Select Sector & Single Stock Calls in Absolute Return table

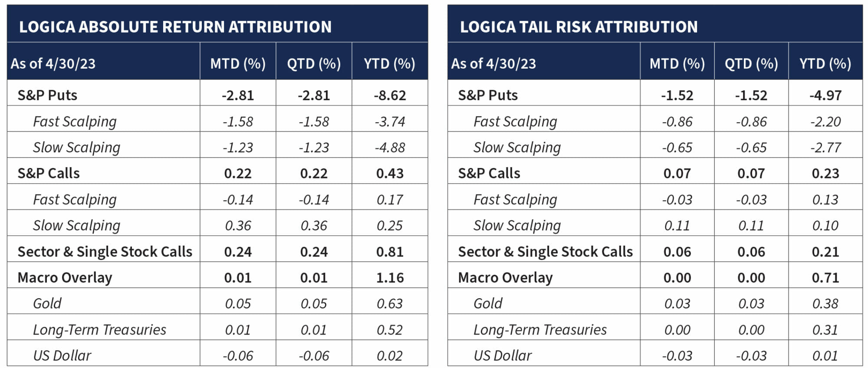(105, 251)
